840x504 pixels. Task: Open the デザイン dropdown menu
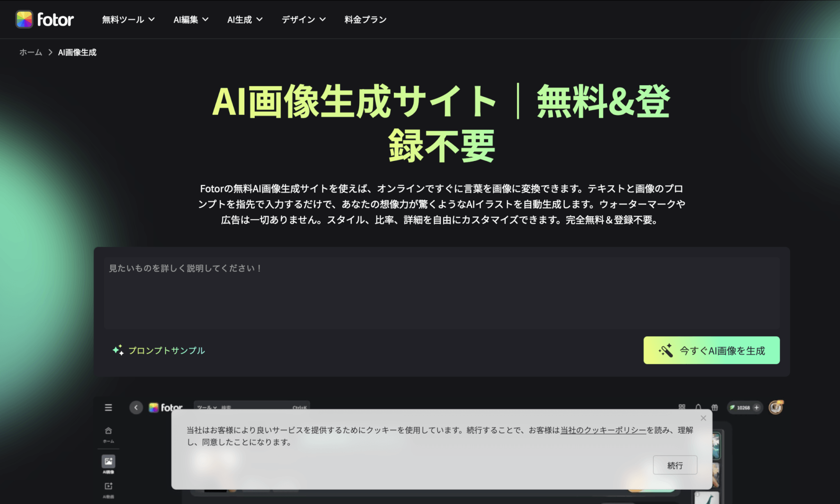[x=304, y=19]
